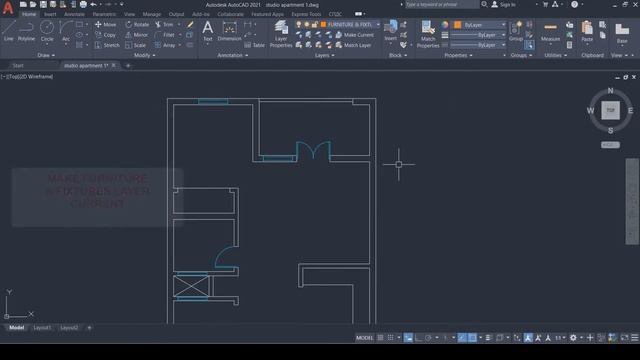The image size is (640, 360).
Task: Click Sign In
Action: pos(504,4)
